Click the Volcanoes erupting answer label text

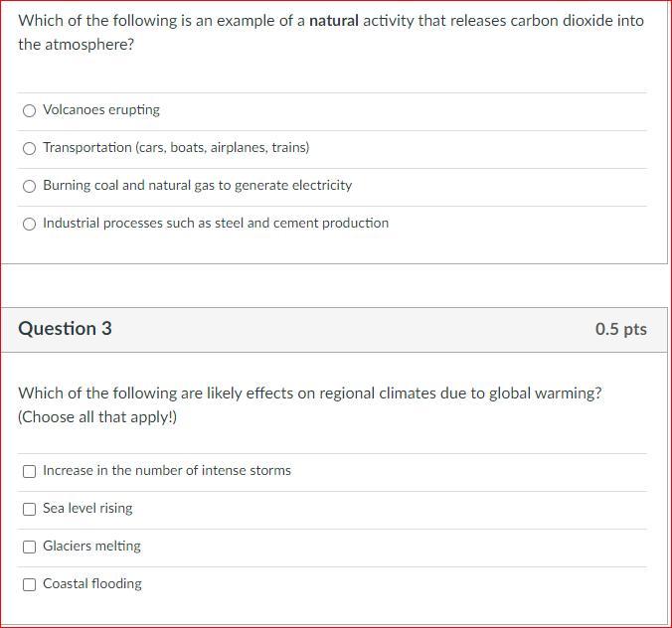click(101, 110)
